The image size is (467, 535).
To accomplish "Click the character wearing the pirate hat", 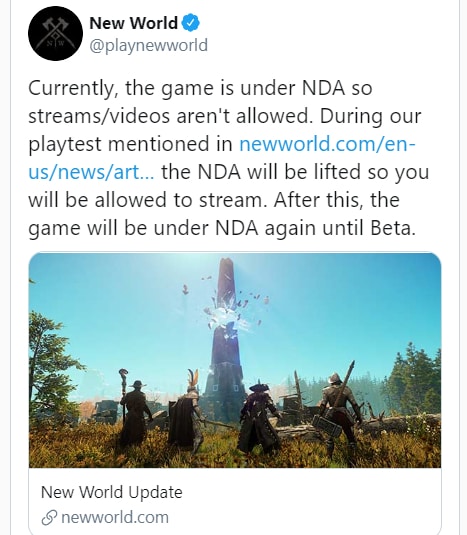I will coord(260,418).
